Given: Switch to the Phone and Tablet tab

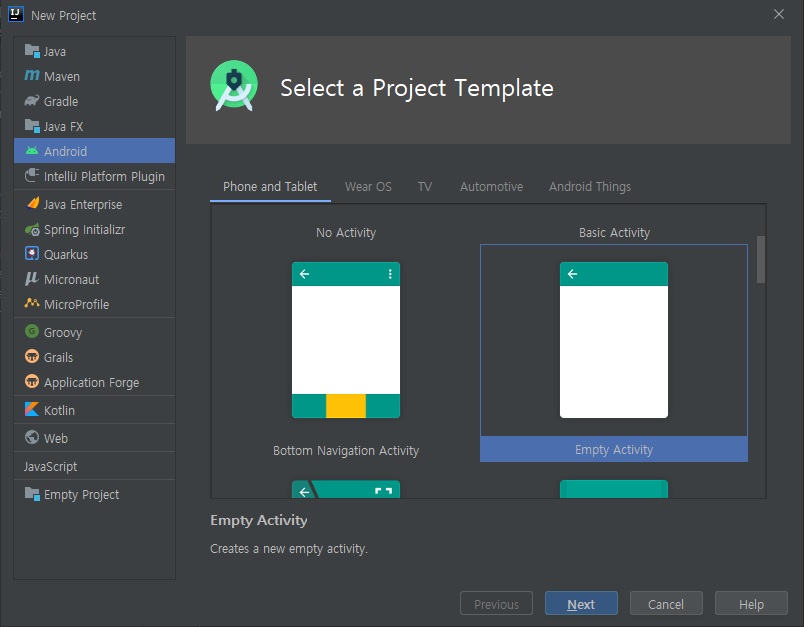Looking at the screenshot, I should (270, 187).
